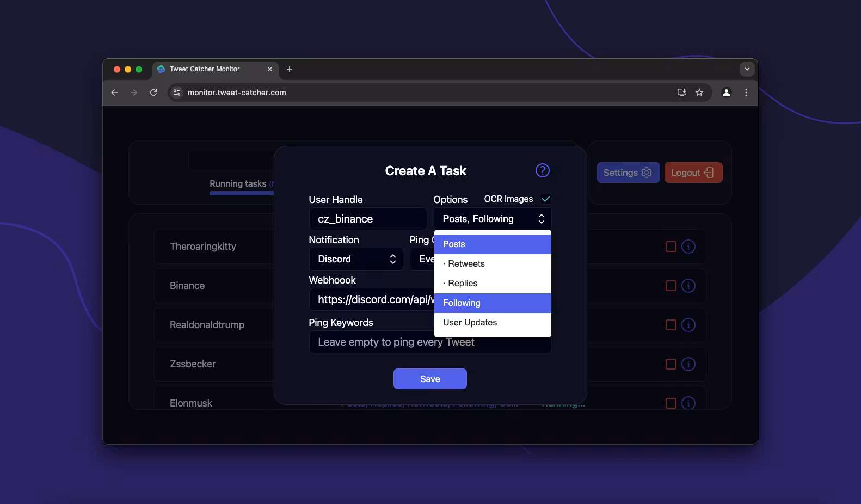
Task: Open info for Realdonaldtrump task
Action: coord(688,325)
